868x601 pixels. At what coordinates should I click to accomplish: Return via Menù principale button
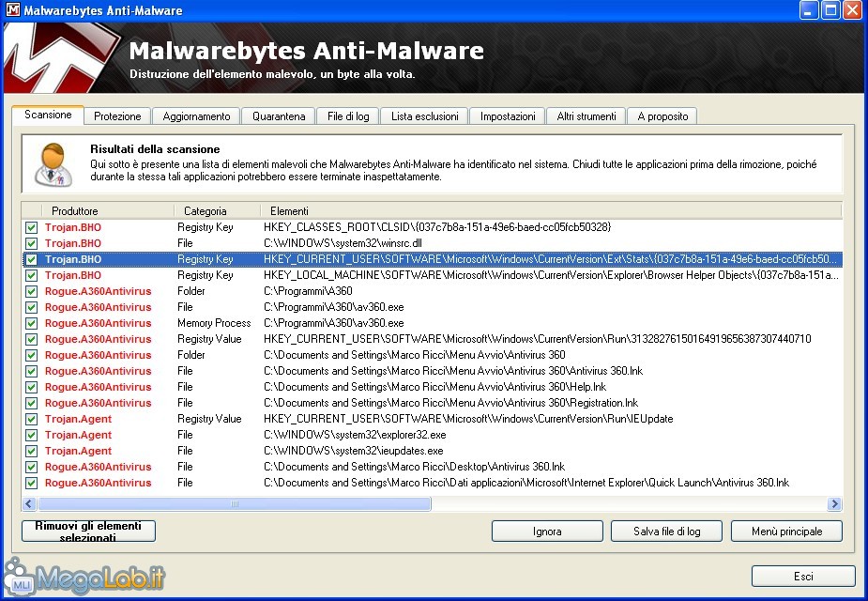tap(786, 532)
